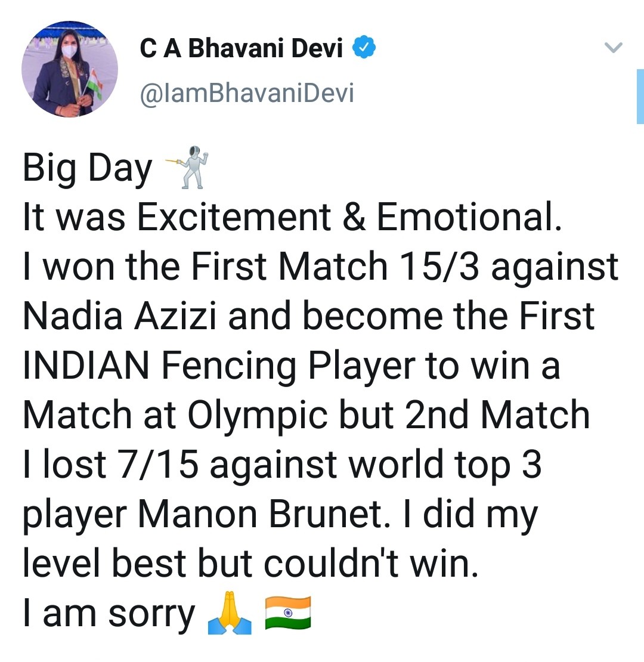Click the score 7/15
This screenshot has width=644, height=662.
pos(159,464)
